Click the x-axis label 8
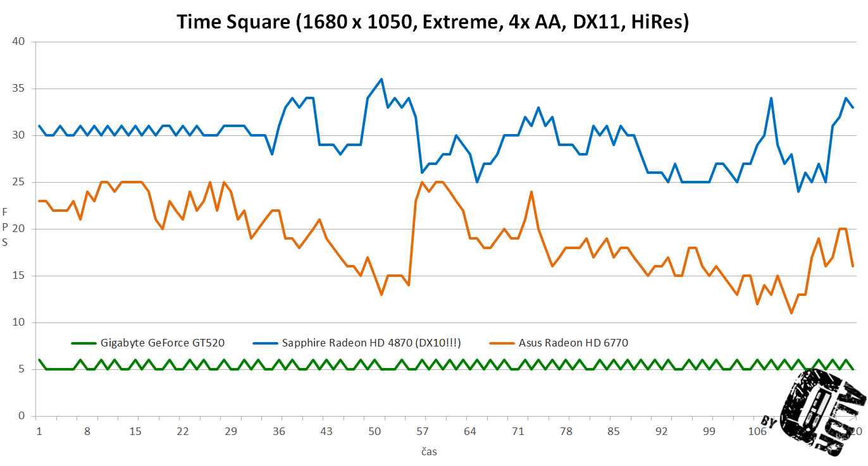This screenshot has width=868, height=466. pyautogui.click(x=87, y=431)
